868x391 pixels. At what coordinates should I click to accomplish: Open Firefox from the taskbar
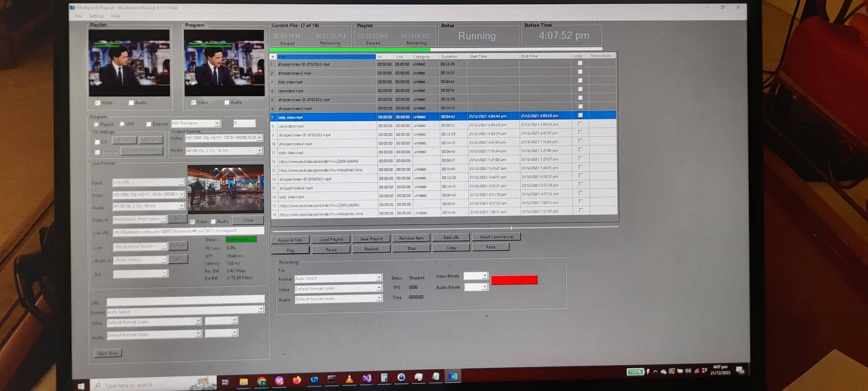[297, 380]
